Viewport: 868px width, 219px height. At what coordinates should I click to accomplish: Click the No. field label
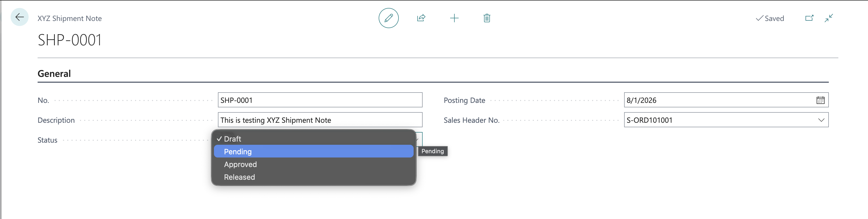click(43, 100)
